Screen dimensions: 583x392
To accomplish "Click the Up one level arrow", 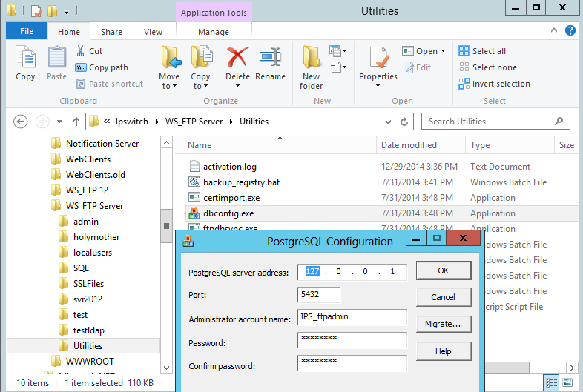I will point(76,122).
